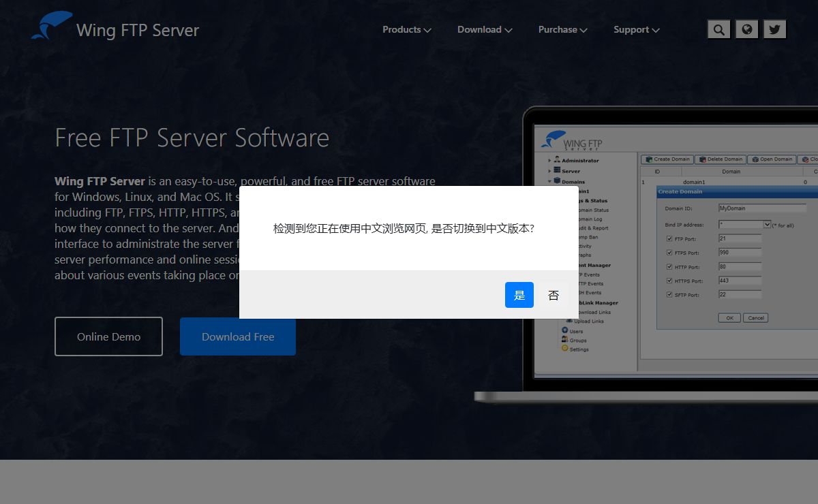
Task: Click the laptop admin screenshot image
Action: tap(646, 255)
